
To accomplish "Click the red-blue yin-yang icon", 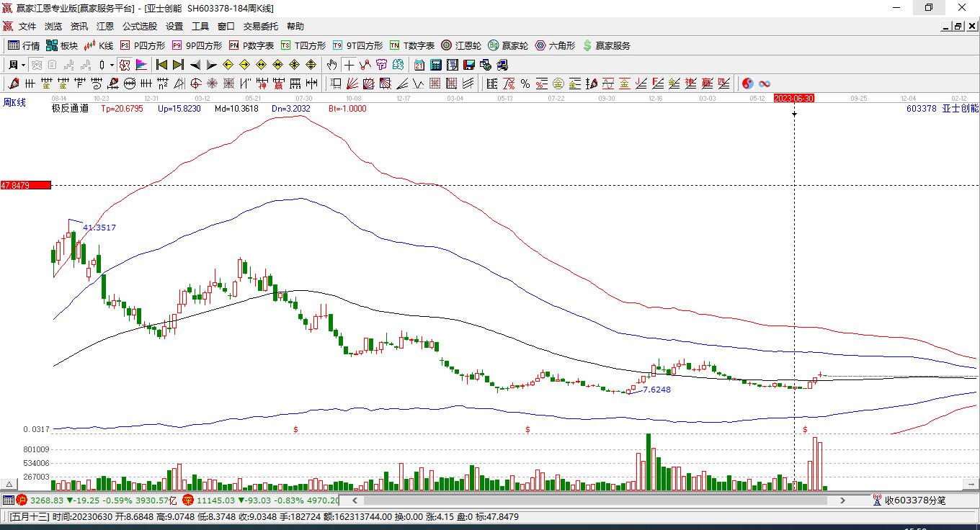I will [748, 84].
